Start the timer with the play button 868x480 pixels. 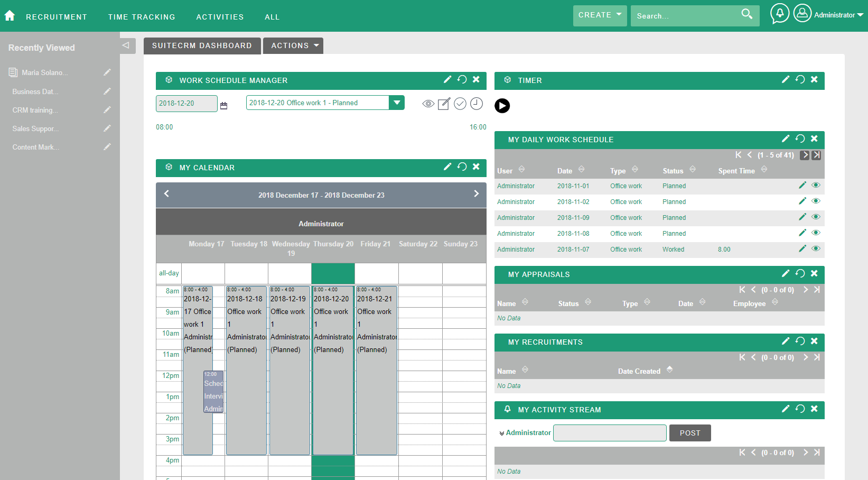coord(502,106)
